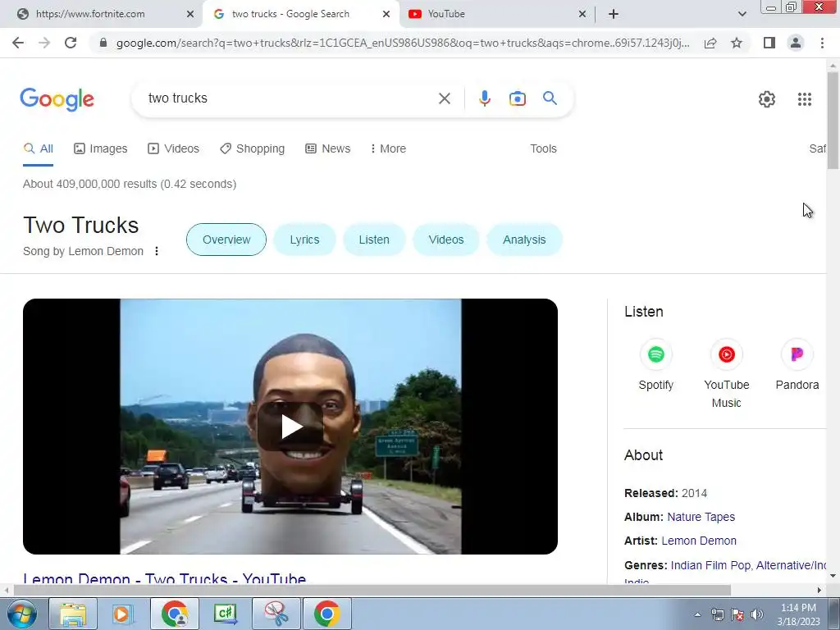Submit search with magnifier icon
The image size is (840, 630).
click(x=550, y=98)
